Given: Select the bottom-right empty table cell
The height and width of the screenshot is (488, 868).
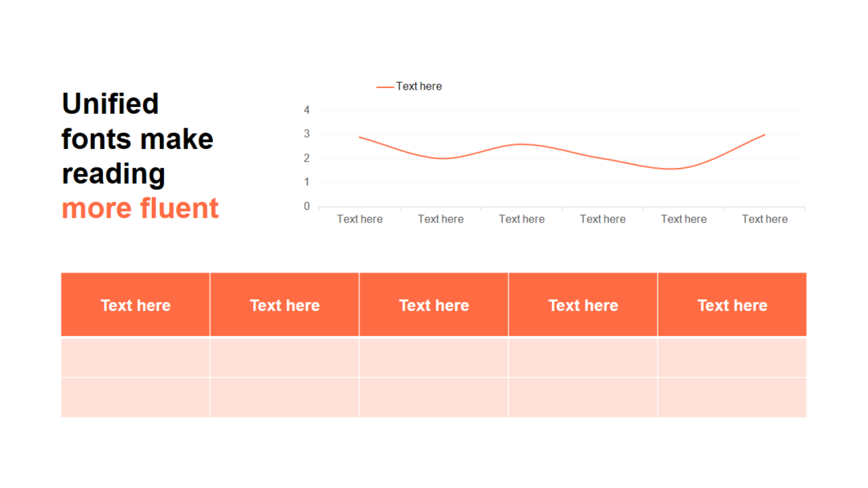Looking at the screenshot, I should pyautogui.click(x=732, y=397).
